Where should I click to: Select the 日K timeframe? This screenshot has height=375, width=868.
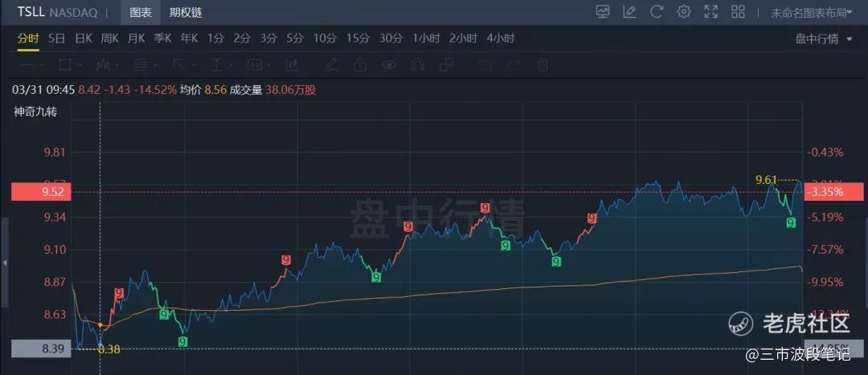(84, 39)
